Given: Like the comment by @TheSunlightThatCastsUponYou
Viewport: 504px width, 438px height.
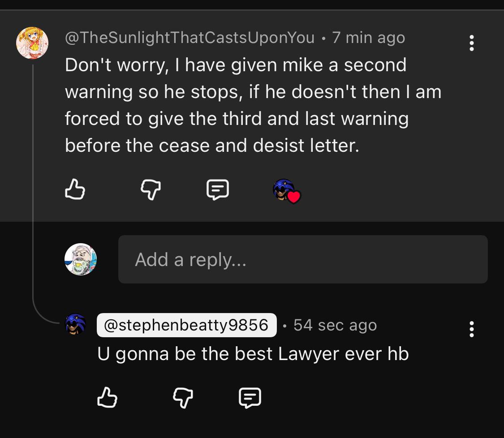Looking at the screenshot, I should coord(75,189).
